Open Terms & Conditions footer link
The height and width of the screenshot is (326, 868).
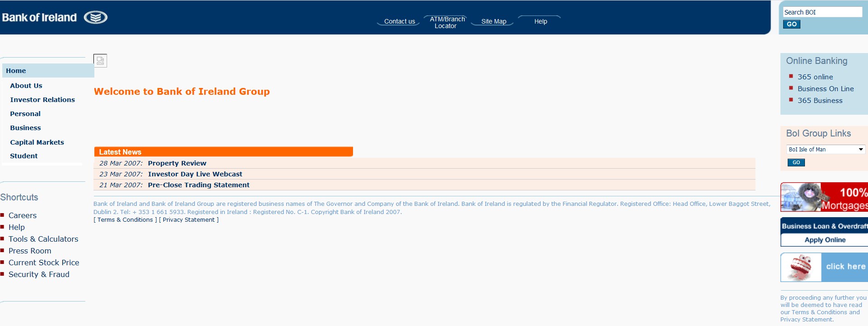125,220
